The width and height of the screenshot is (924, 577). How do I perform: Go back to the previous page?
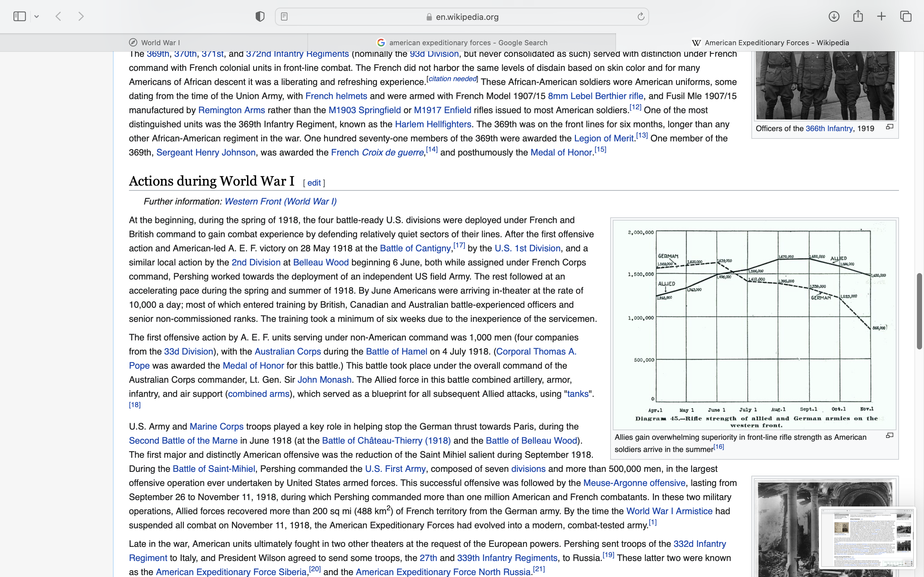point(58,16)
